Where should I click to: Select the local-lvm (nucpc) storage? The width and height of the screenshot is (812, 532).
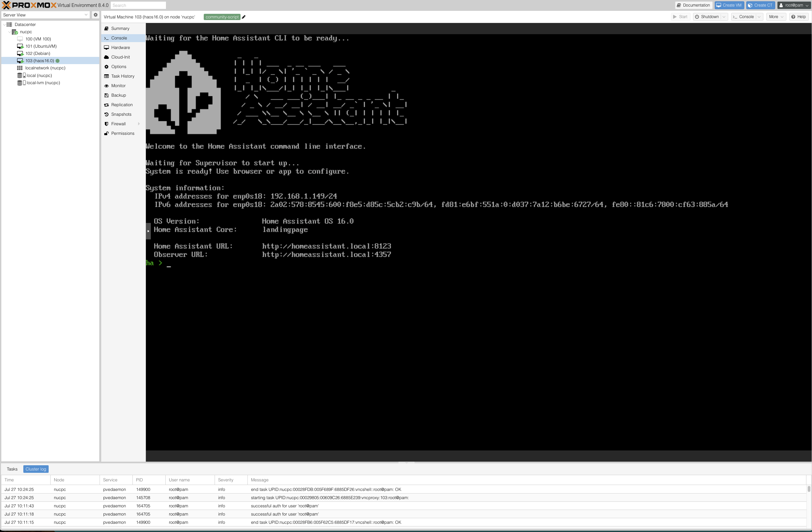(43, 83)
